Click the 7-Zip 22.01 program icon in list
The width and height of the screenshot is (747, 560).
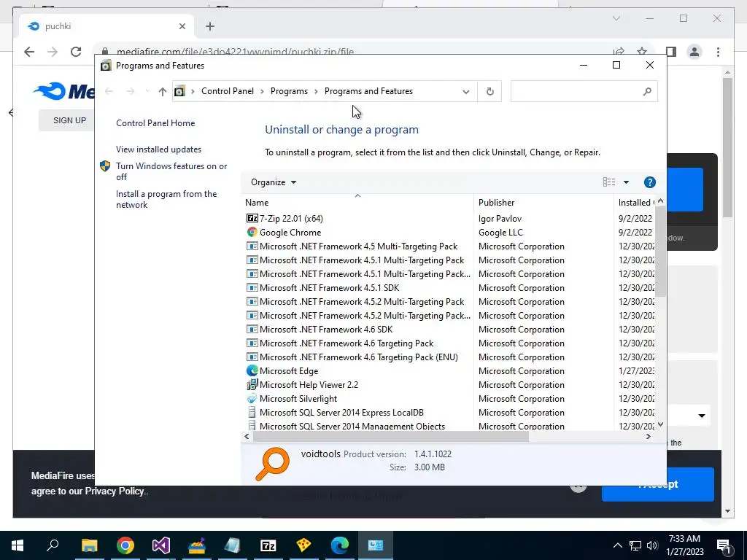252,219
